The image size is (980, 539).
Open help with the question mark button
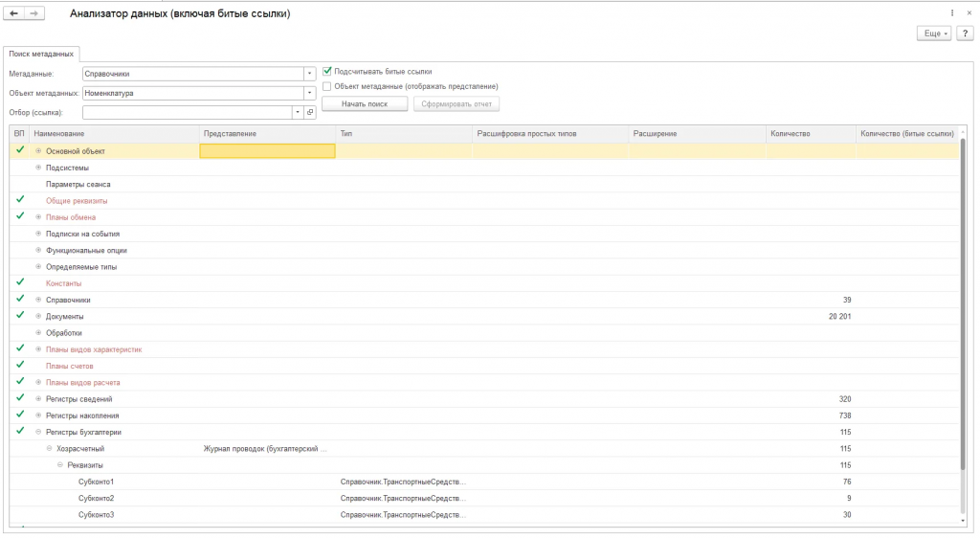coord(965,34)
